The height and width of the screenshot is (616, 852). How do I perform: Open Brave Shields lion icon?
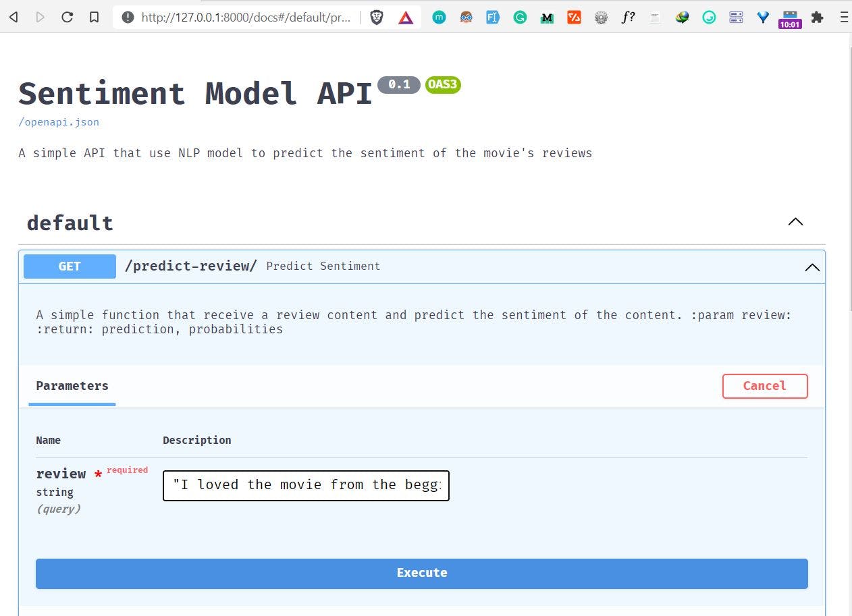pos(377,18)
